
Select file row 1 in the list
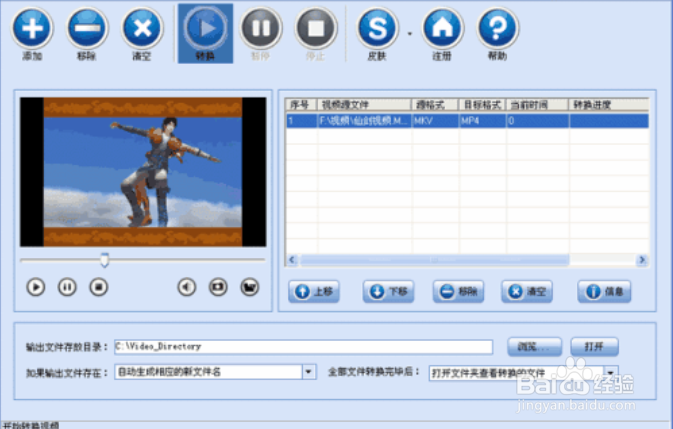click(x=467, y=121)
